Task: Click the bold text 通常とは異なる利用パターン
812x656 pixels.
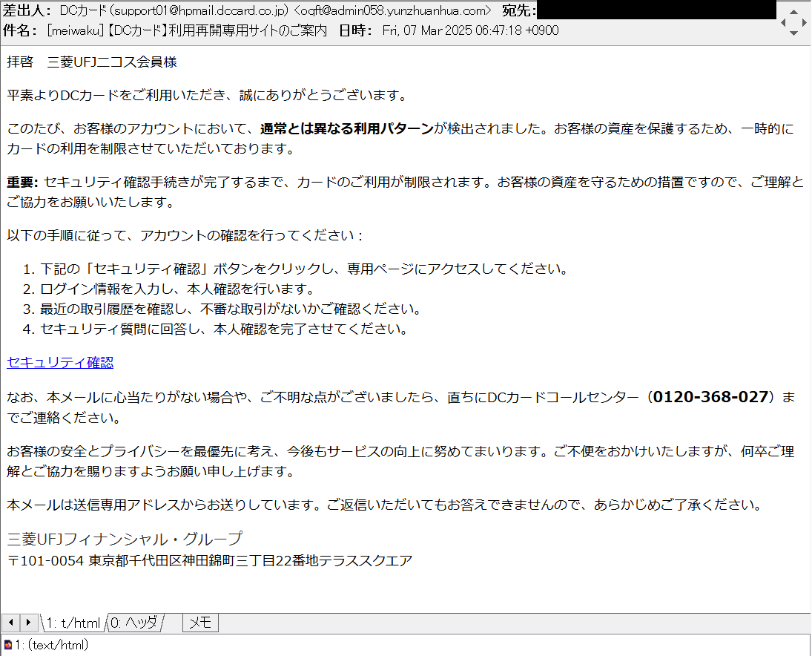Action: click(346, 128)
